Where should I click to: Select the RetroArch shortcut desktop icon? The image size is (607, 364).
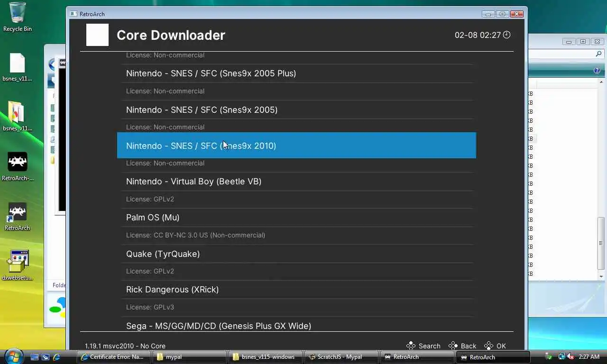coord(17,217)
